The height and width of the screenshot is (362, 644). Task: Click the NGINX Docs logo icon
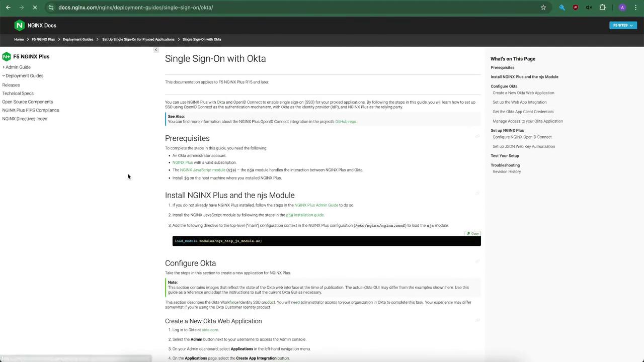(19, 25)
